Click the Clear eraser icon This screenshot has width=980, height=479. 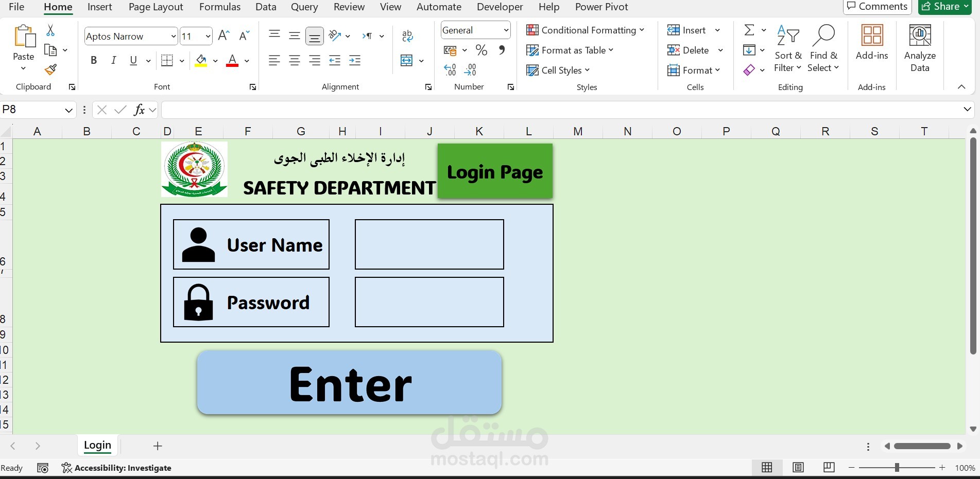point(749,69)
